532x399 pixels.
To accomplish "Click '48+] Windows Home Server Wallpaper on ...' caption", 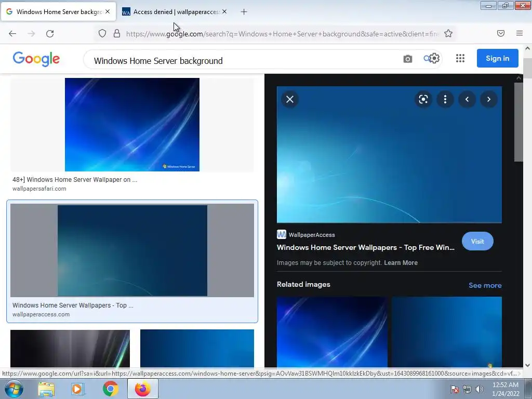I will pyautogui.click(x=75, y=179).
